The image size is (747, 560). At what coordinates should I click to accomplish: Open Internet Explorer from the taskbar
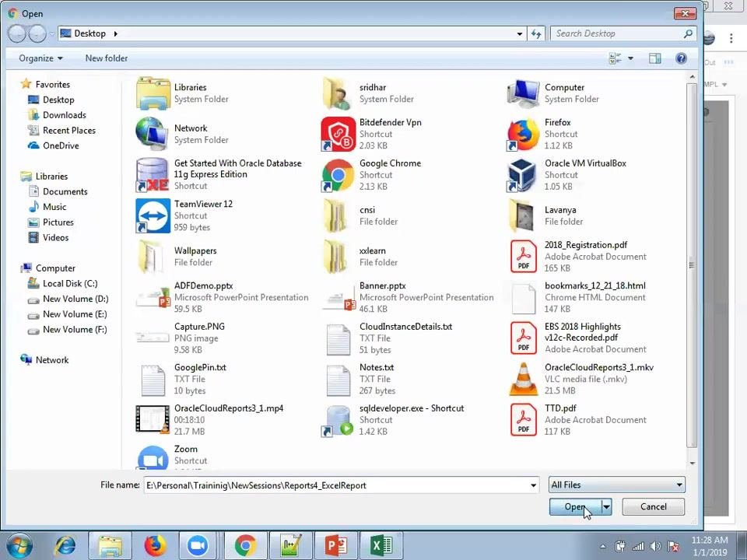tap(65, 546)
